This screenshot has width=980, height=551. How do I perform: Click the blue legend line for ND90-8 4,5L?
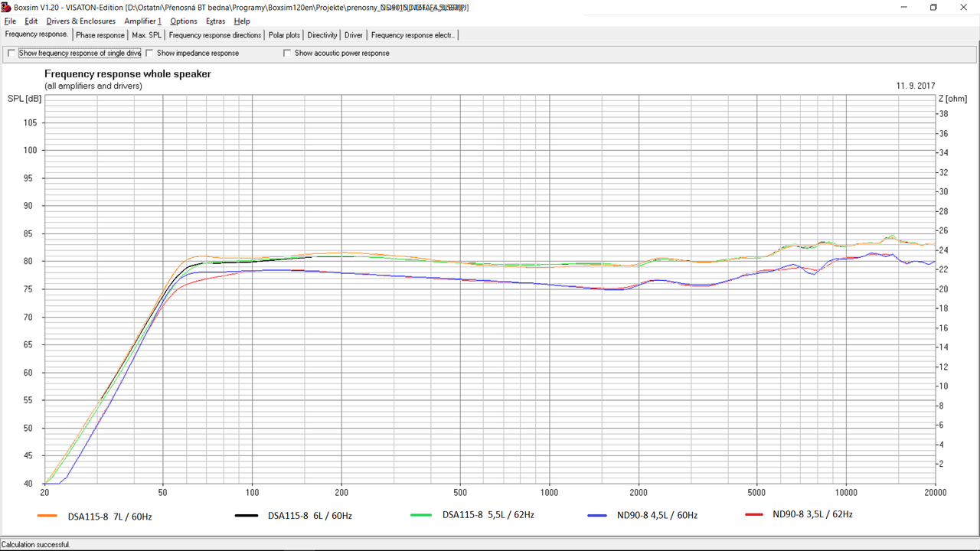point(598,516)
